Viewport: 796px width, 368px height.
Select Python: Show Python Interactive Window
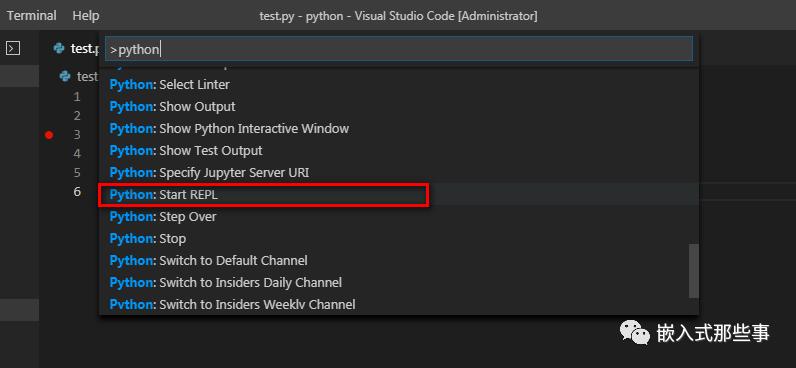[399, 129]
